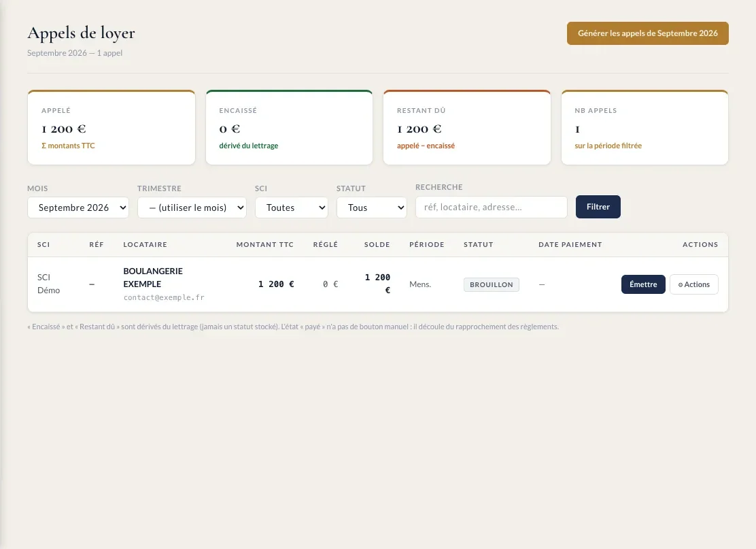Open the Statut filter dropdown
756x549 pixels.
pos(372,207)
